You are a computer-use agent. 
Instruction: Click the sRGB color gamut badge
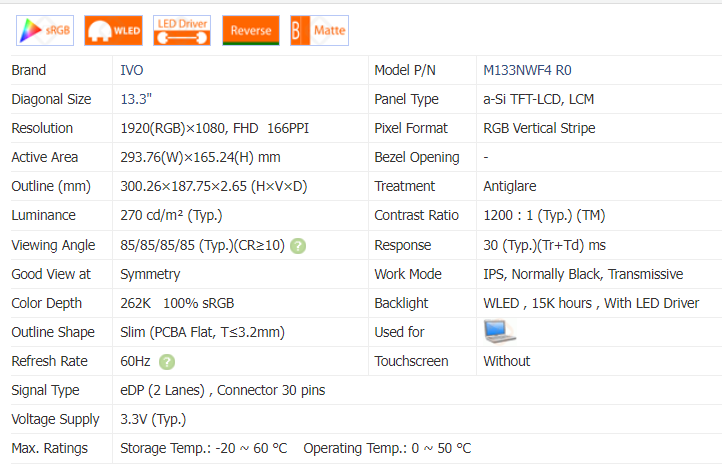(x=45, y=30)
